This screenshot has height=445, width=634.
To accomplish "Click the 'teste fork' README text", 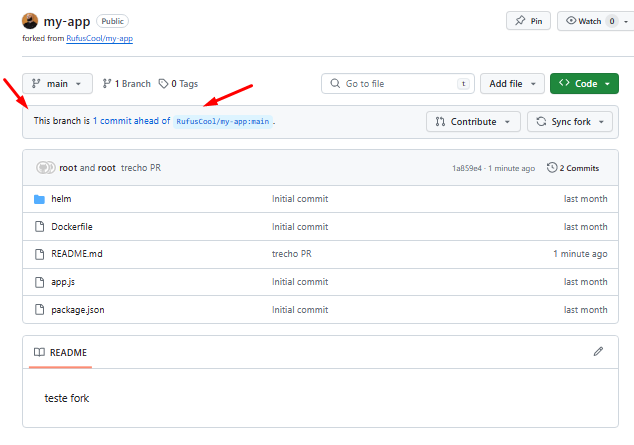I will [67, 399].
